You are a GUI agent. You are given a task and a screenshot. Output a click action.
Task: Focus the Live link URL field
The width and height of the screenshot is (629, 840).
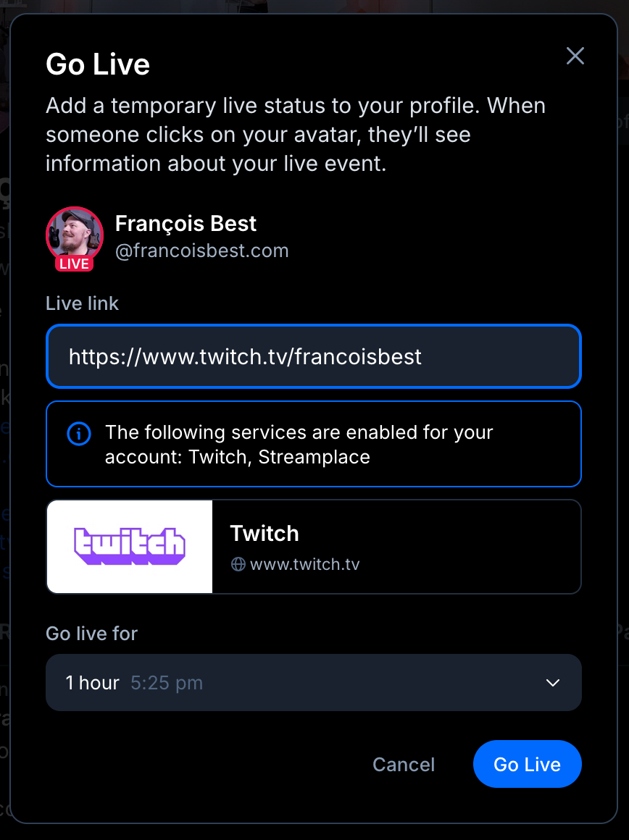[x=314, y=356]
